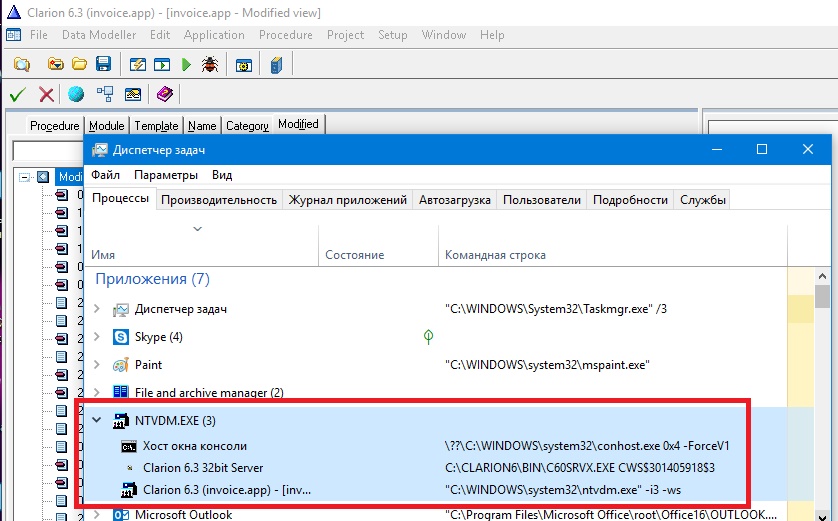Screen dimensions: 838x521
Task: Click the purple help book icon
Action: pos(164,95)
